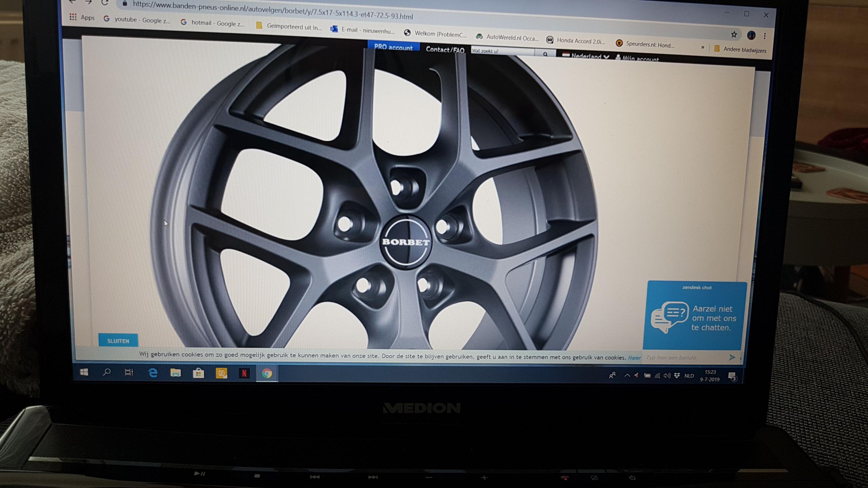Click the Meer cookies link
The height and width of the screenshot is (488, 868).
(x=634, y=358)
